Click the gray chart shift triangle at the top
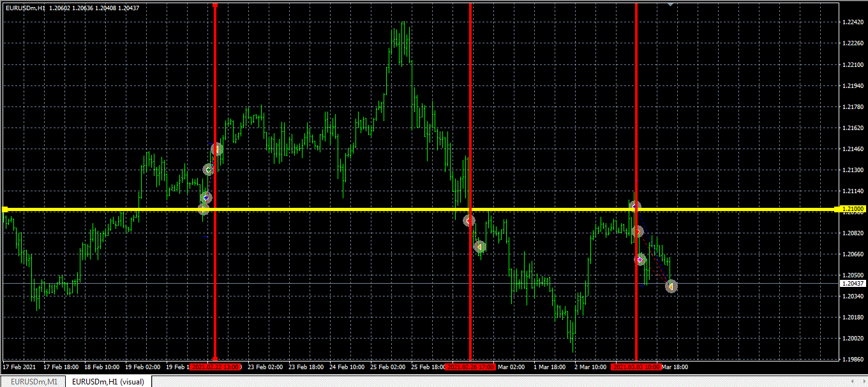This screenshot has width=868, height=387. click(x=670, y=4)
